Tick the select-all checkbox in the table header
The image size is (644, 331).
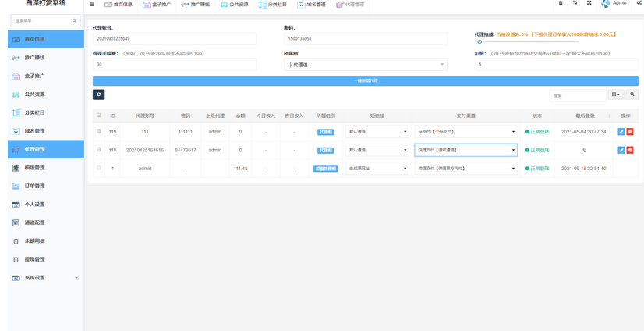pos(98,115)
